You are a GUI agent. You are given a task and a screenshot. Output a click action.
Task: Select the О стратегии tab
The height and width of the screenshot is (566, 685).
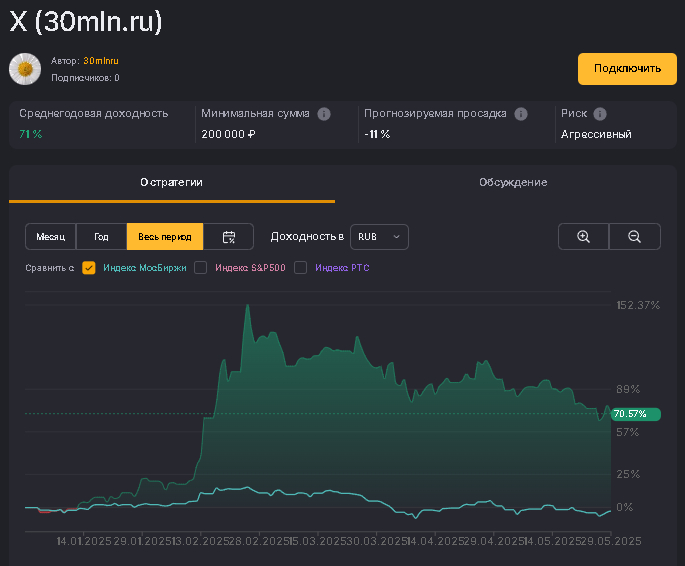tap(172, 182)
